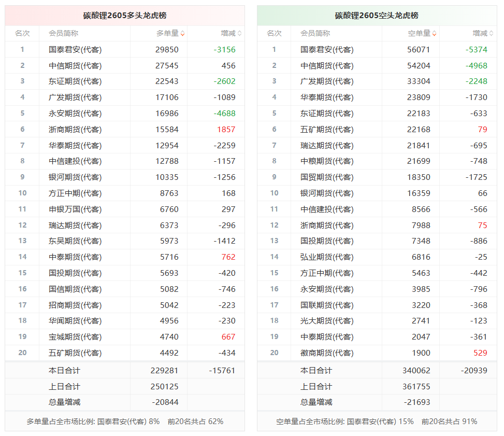
Task: Sort long table by 多单量 sort arrows
Action: click(x=182, y=34)
